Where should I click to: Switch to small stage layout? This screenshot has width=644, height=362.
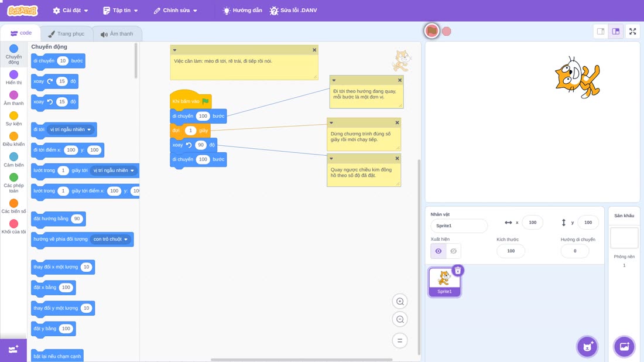pyautogui.click(x=601, y=31)
